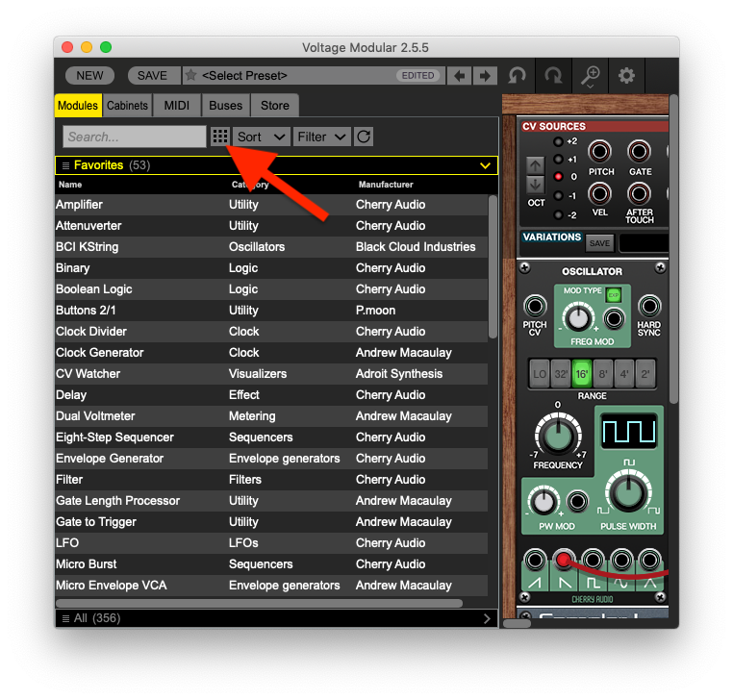Click the Manufacturer column header
Screen dimensions: 733x700
386,185
